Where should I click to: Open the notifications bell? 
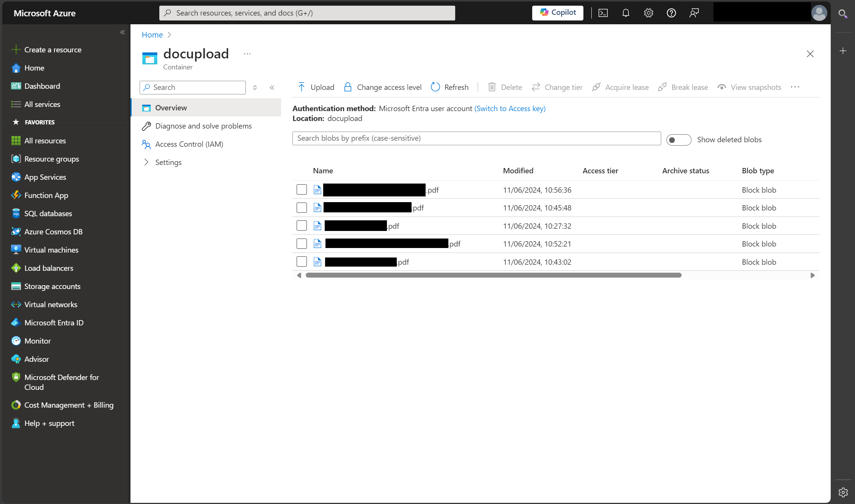pyautogui.click(x=626, y=13)
